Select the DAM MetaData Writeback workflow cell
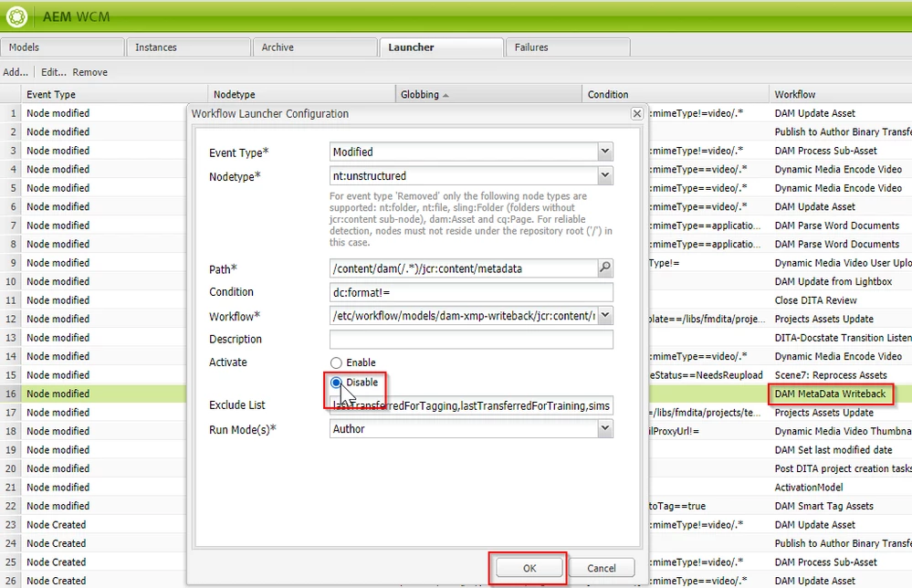912x588 pixels. coord(830,394)
